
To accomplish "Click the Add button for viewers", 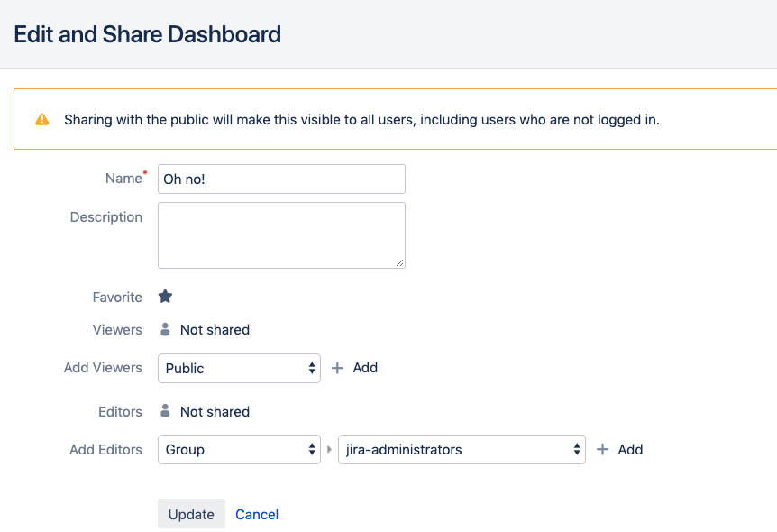I will (354, 368).
